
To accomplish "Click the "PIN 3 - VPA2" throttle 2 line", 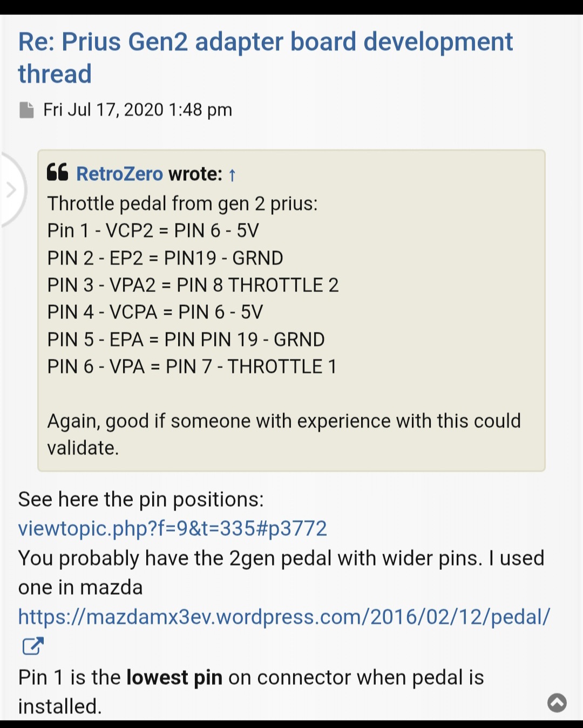I will tap(193, 285).
